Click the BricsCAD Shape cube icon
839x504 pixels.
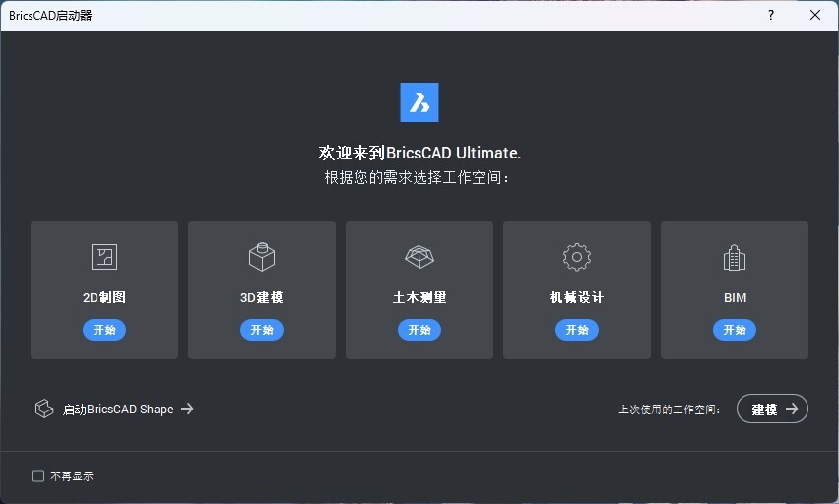[44, 409]
